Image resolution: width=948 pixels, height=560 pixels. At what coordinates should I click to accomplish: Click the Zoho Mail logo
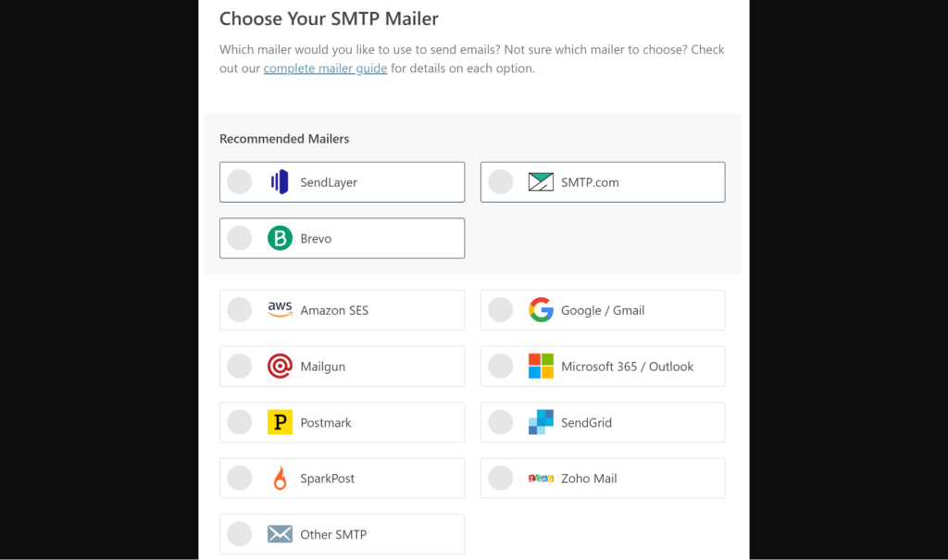pyautogui.click(x=541, y=479)
